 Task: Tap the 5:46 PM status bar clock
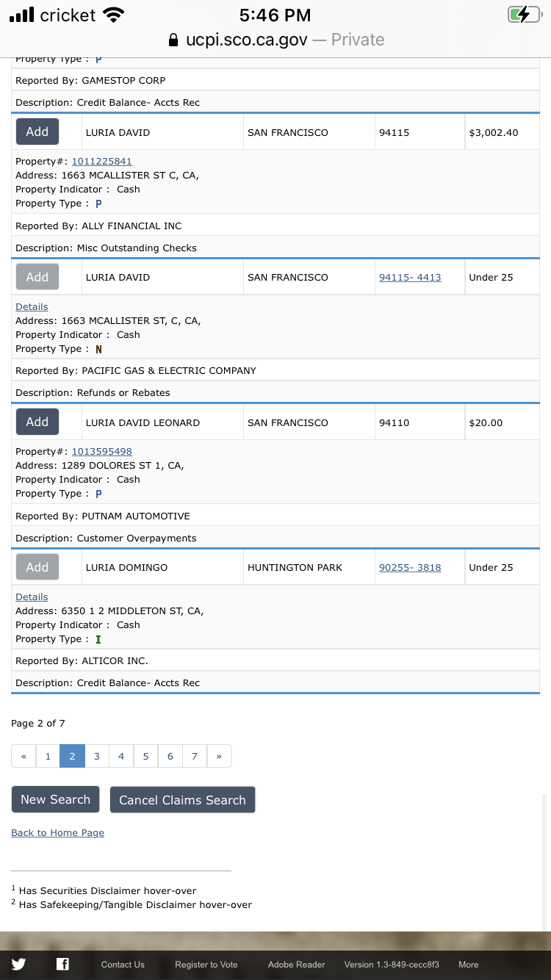pyautogui.click(x=275, y=15)
